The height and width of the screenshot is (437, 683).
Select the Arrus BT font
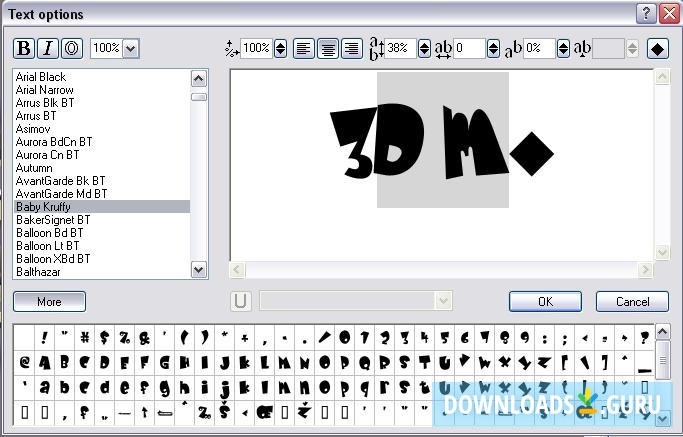point(101,116)
